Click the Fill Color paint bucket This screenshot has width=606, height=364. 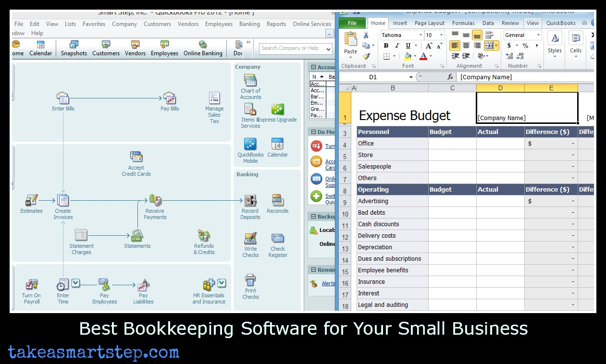click(x=408, y=56)
